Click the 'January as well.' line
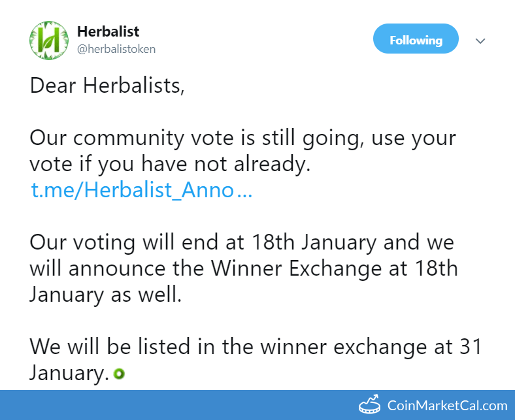 pyautogui.click(x=105, y=295)
